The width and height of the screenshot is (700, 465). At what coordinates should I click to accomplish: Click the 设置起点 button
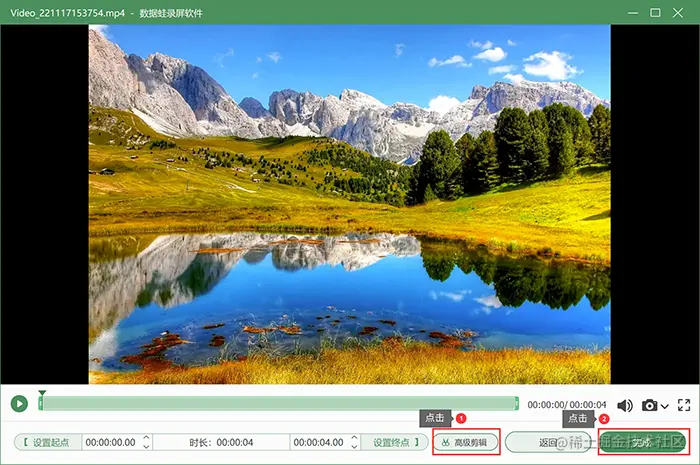[x=47, y=442]
